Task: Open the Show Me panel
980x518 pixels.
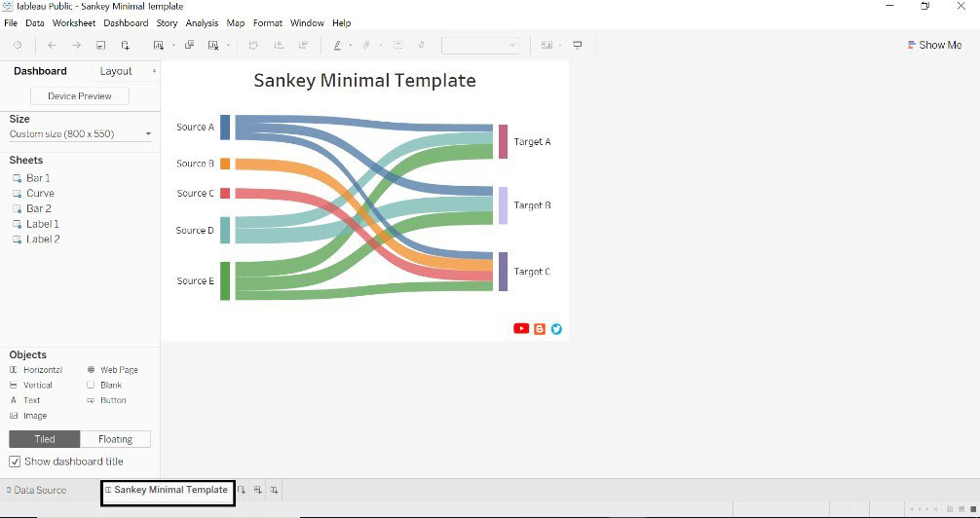Action: click(x=934, y=45)
